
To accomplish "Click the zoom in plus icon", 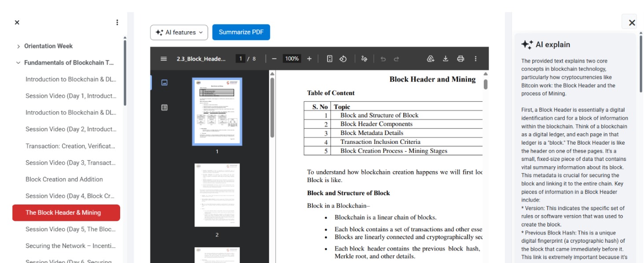I will point(309,58).
